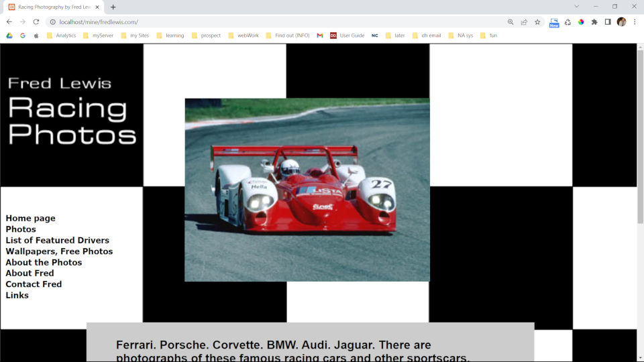
Task: Click the red race car photo
Action: pos(307,190)
